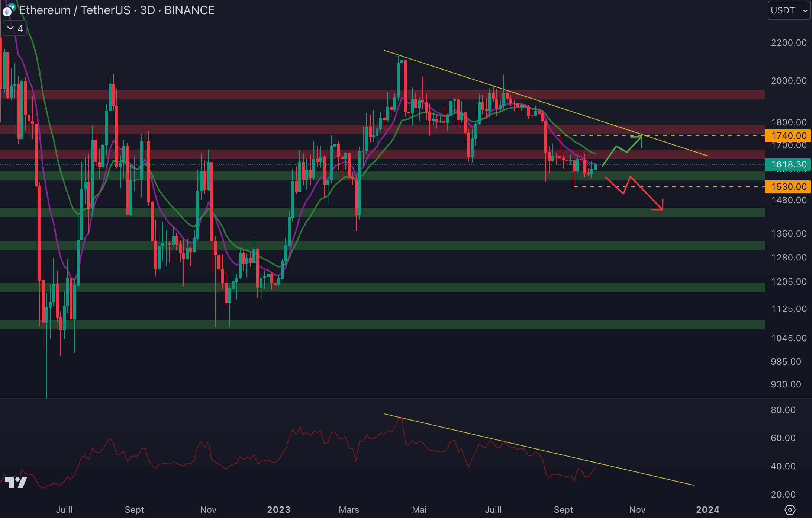This screenshot has height=518, width=812.
Task: Click the TradingView logo watermark
Action: point(16,483)
